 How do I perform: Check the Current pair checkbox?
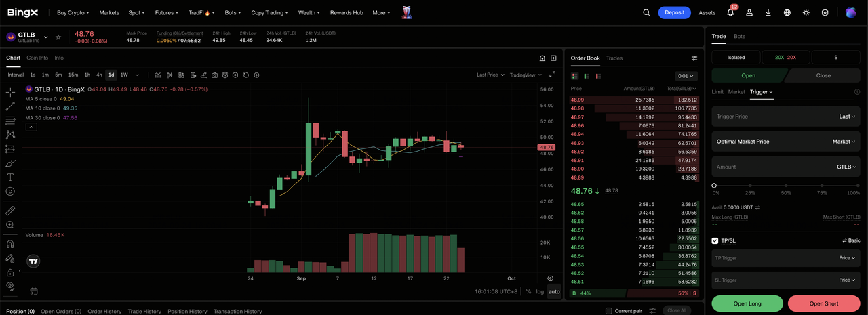point(608,311)
